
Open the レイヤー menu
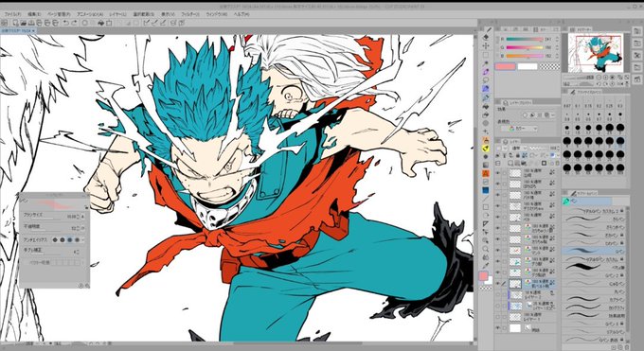117,14
